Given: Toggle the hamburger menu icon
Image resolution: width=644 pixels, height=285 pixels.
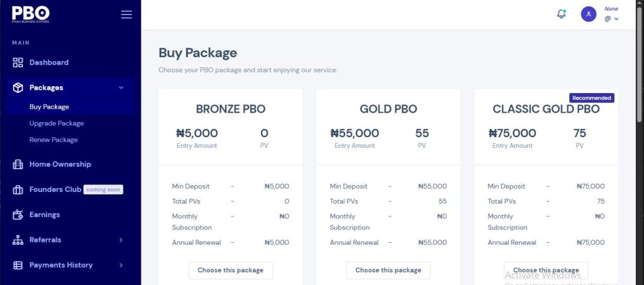Looking at the screenshot, I should coord(126,14).
